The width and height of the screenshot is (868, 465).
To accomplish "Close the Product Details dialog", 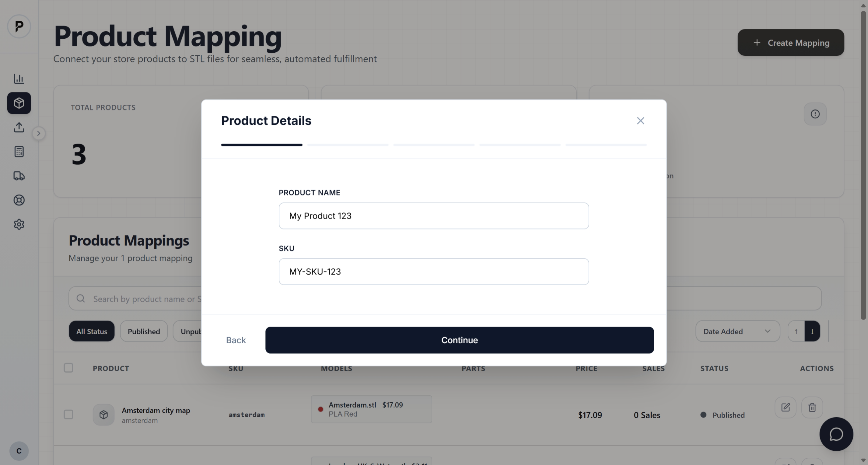I will pyautogui.click(x=640, y=120).
